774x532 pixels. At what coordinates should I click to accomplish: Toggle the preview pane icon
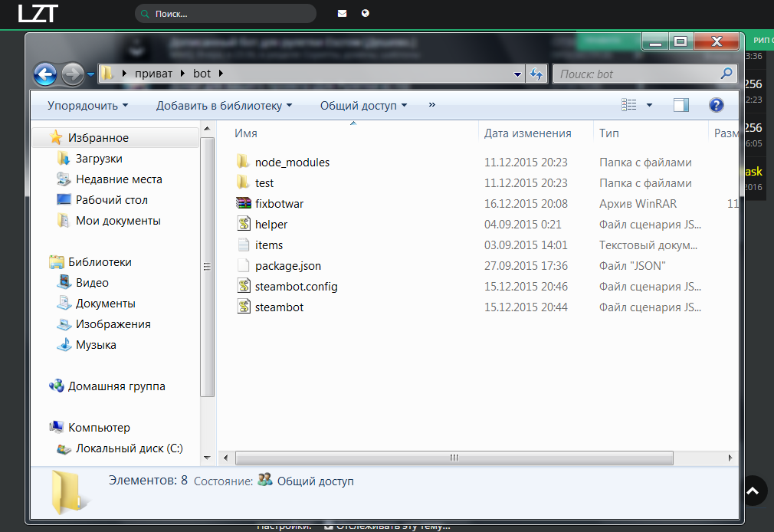click(x=681, y=105)
